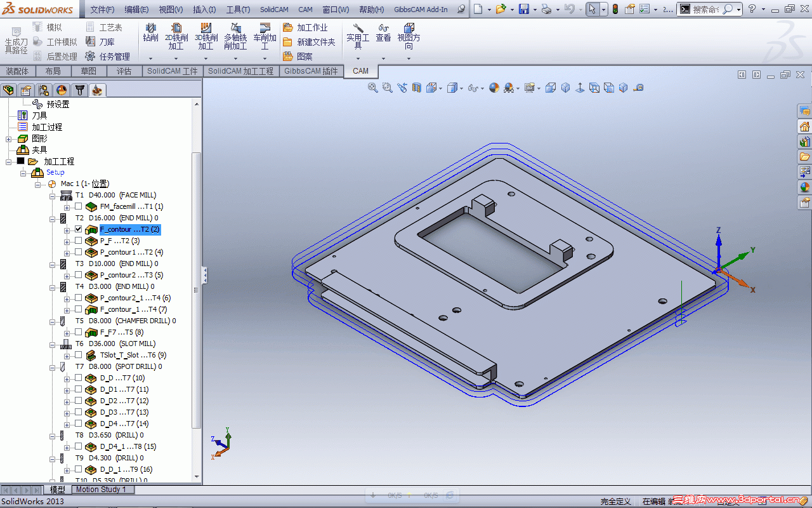Image resolution: width=812 pixels, height=508 pixels.
Task: Check the P_F T2 (3) checkbox
Action: [x=78, y=241]
